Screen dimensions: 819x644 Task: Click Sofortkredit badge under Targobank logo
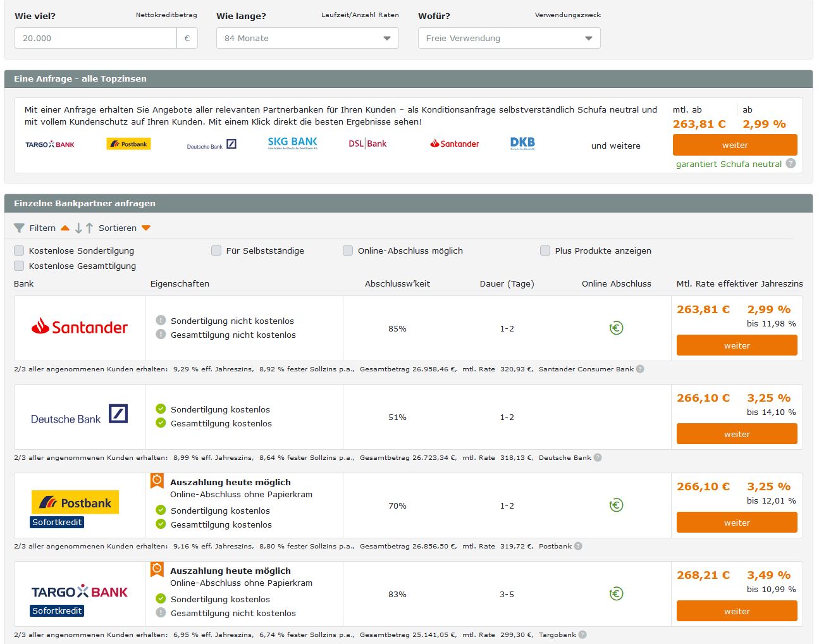57,610
